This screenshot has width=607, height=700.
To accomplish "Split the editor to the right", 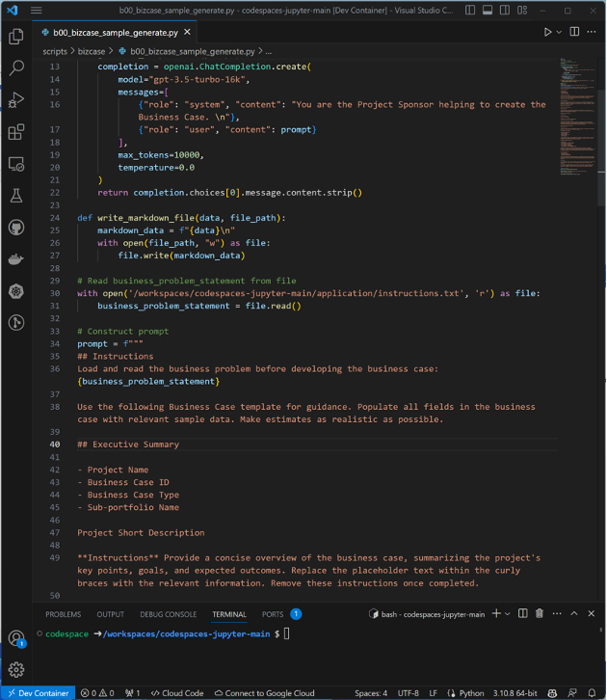I will (x=574, y=32).
